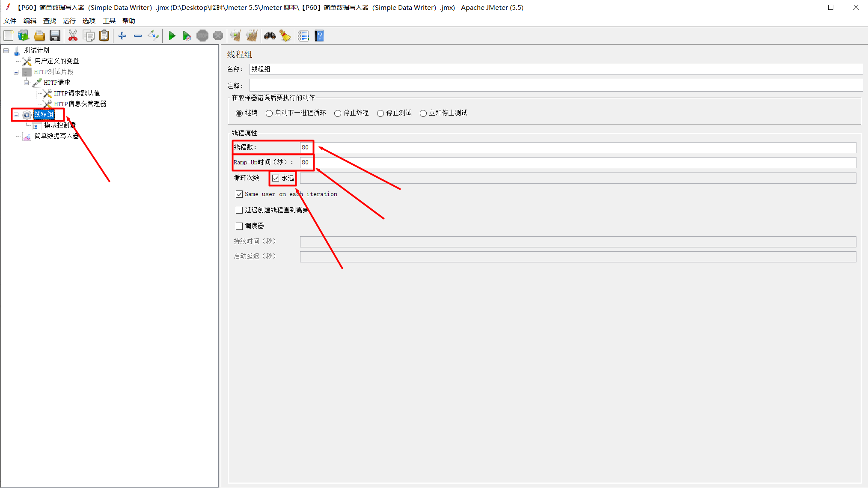
Task: Enable the 调度器 scheduler checkbox
Action: 239,226
